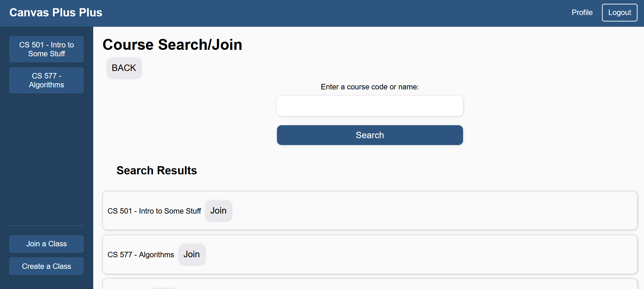
Task: Click the partially visible third result card
Action: (x=370, y=284)
